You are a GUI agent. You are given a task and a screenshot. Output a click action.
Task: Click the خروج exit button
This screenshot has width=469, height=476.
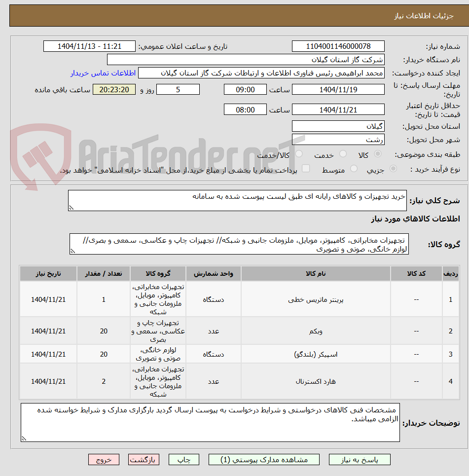point(104,460)
